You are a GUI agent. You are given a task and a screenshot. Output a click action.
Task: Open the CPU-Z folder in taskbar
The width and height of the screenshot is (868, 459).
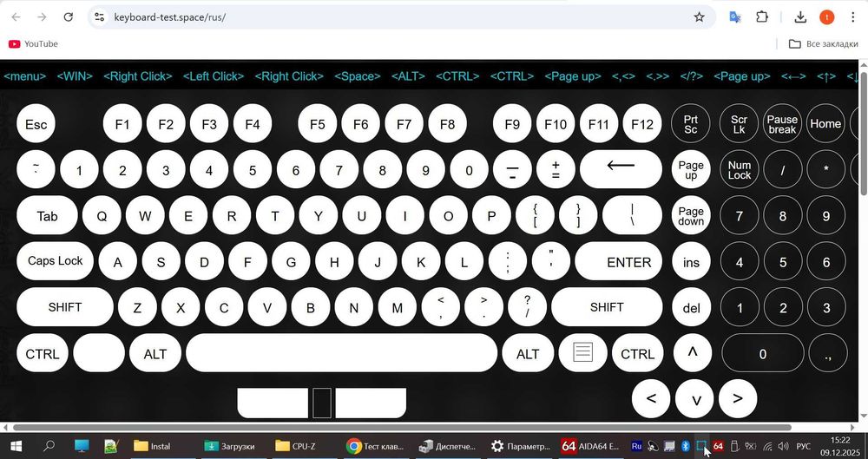coord(304,446)
